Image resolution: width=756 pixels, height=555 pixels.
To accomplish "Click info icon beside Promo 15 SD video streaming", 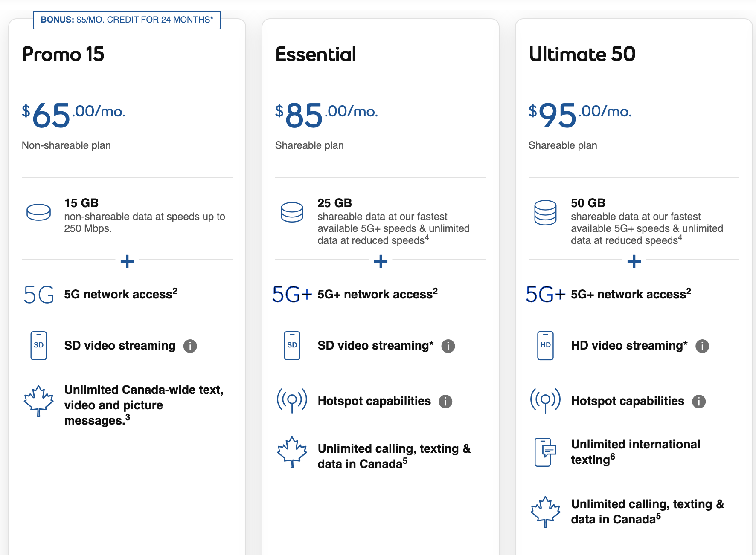I will tap(190, 346).
